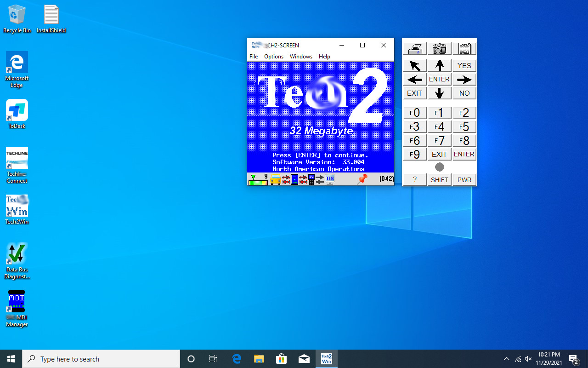Click the printer icon on the keypad
This screenshot has width=588, height=368.
(x=414, y=48)
